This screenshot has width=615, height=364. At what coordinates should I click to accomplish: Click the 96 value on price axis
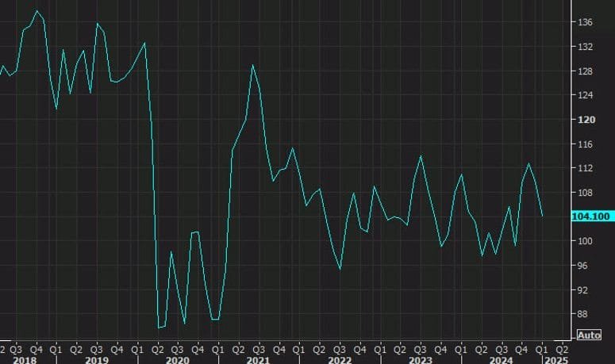click(584, 266)
